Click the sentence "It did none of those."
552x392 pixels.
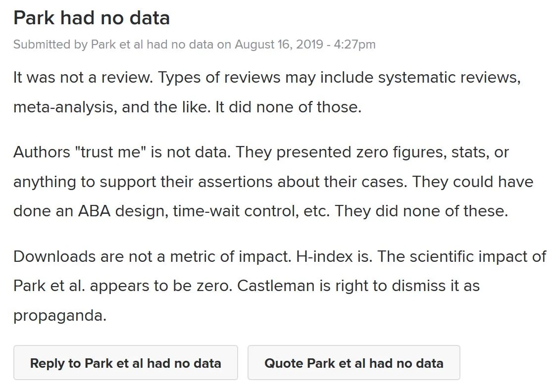click(x=288, y=107)
